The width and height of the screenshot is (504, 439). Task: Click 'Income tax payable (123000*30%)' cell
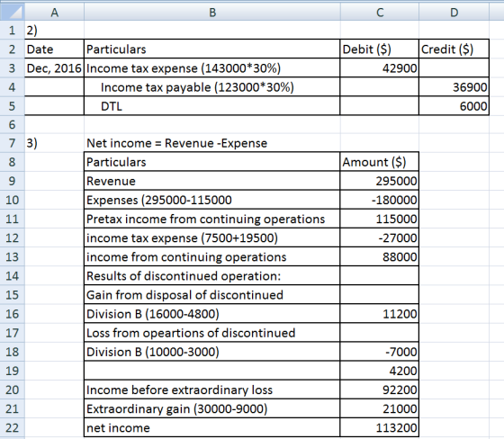[212, 87]
